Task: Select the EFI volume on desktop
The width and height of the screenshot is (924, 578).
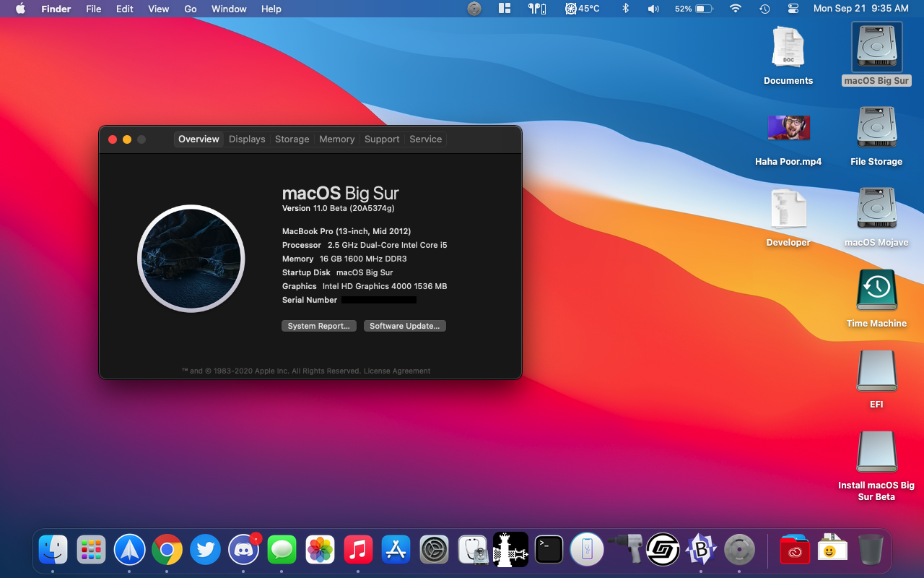Action: 876,371
